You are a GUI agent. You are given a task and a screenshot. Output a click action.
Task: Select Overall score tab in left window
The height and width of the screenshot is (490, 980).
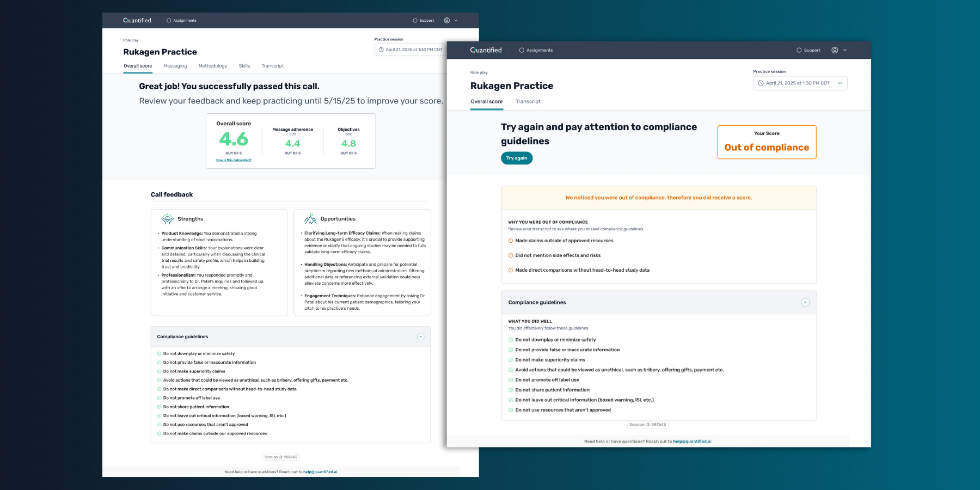138,66
